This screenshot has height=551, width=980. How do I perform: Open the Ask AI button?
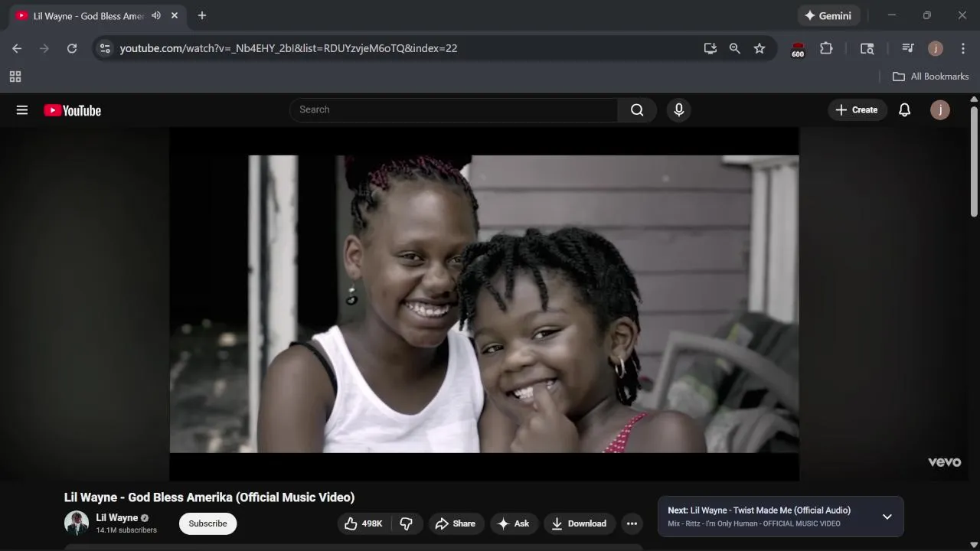tap(514, 523)
